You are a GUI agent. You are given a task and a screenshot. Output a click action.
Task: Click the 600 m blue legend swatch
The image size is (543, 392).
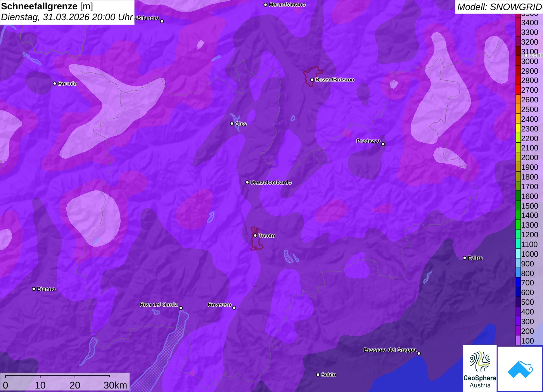(x=518, y=292)
